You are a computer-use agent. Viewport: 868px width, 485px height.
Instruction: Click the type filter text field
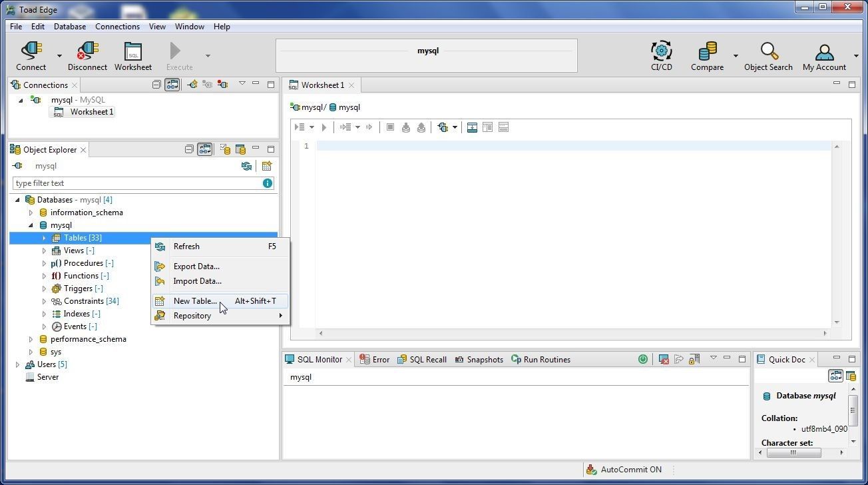click(x=136, y=183)
